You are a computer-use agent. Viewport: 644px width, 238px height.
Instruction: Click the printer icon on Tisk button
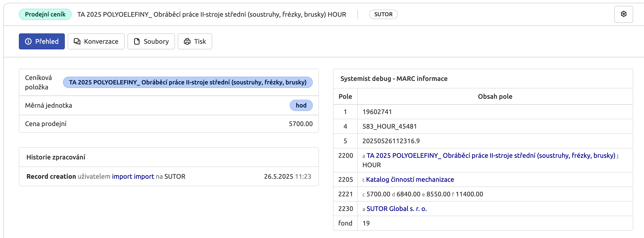(x=187, y=41)
